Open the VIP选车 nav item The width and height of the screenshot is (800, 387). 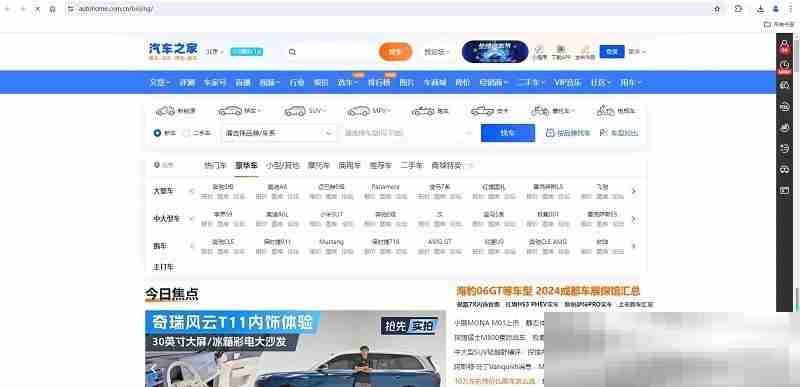tap(568, 83)
